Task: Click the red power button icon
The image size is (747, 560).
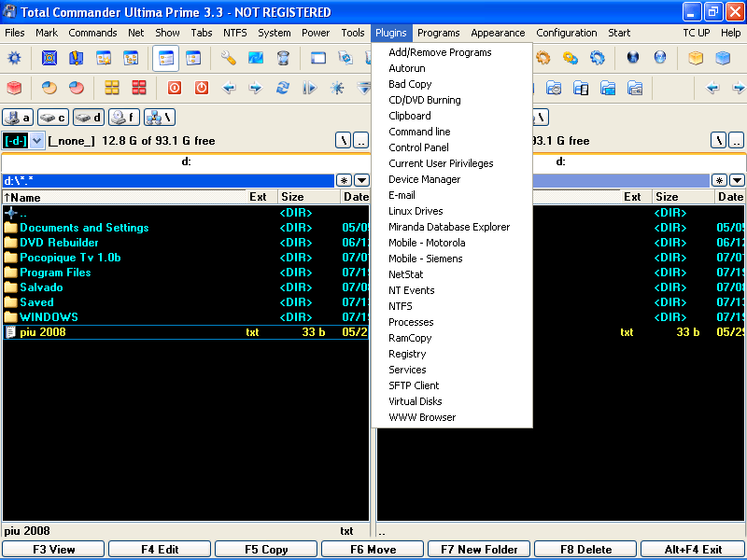Action: pyautogui.click(x=201, y=89)
